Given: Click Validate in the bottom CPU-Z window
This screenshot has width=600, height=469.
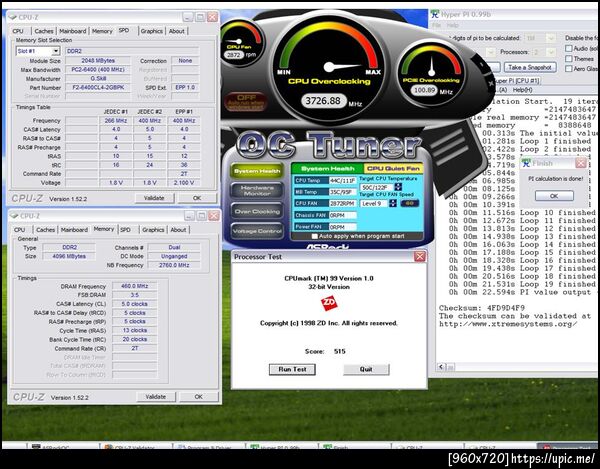Looking at the screenshot, I should pos(156,397).
